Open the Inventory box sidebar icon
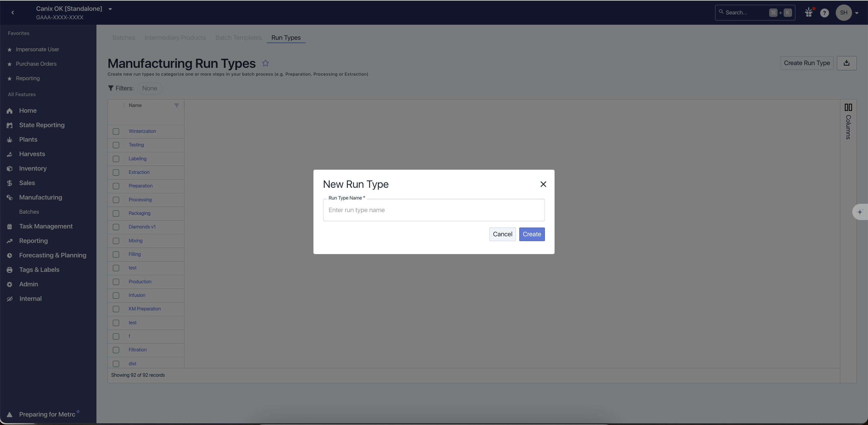This screenshot has width=868, height=425. [x=9, y=168]
